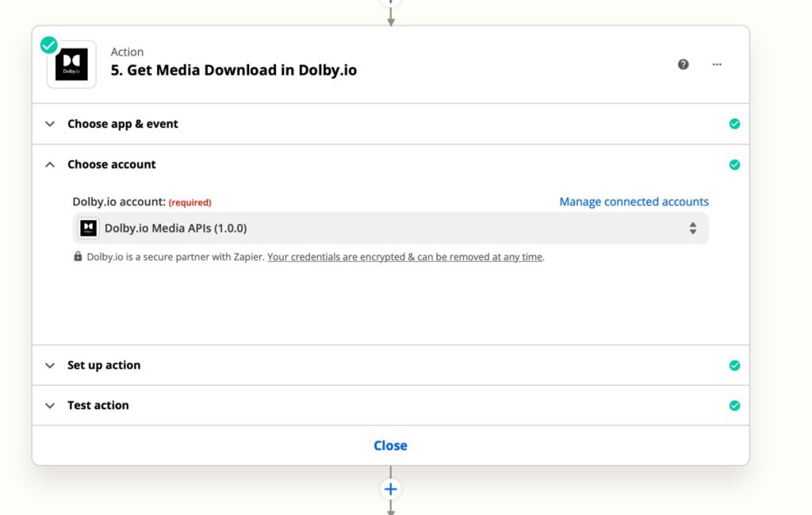The image size is (812, 515).
Task: Open Manage connected accounts link
Action: pyautogui.click(x=634, y=202)
